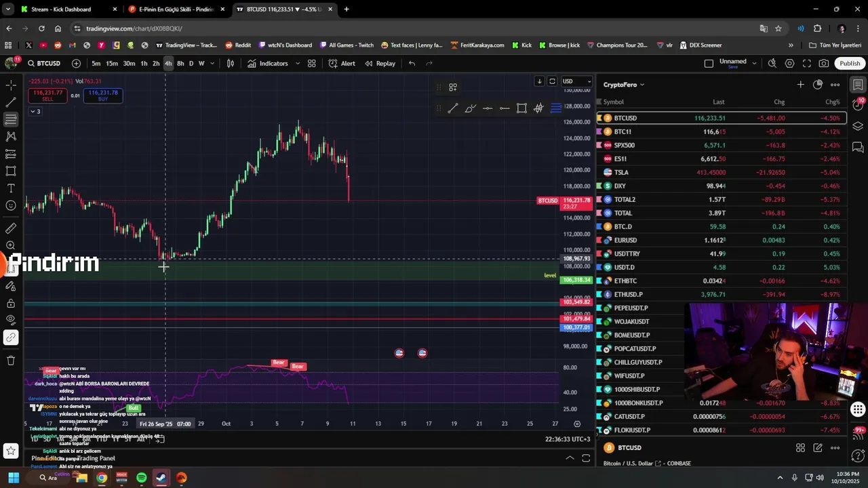Open the emoji icons tool
Viewport: 868px width, 488px height.
[x=11, y=205]
